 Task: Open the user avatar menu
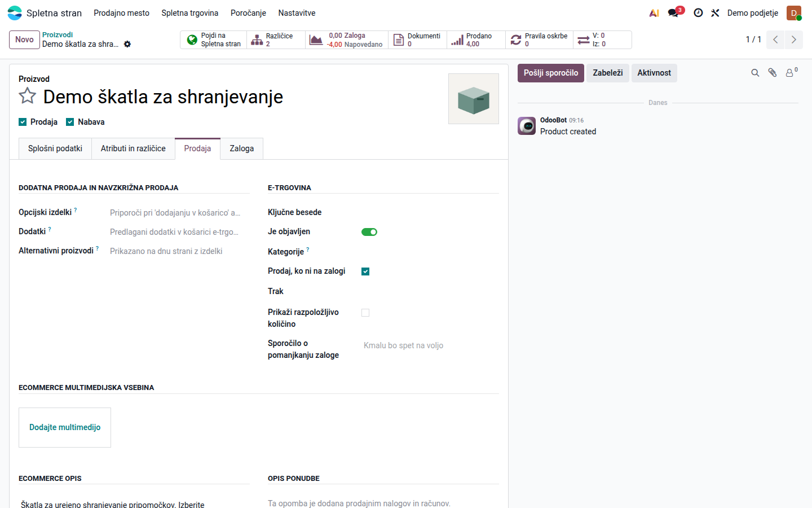coord(794,13)
